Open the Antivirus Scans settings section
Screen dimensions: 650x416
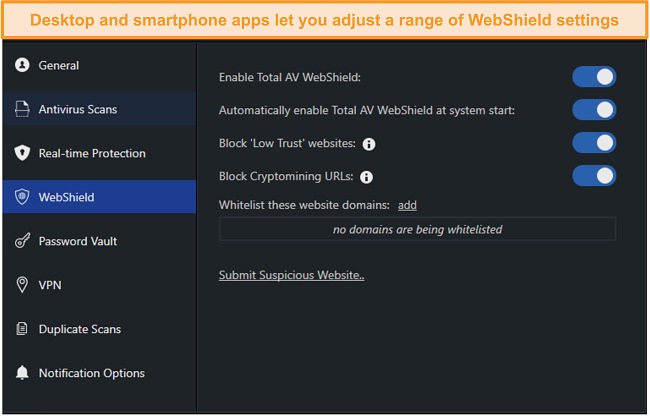[x=99, y=109]
